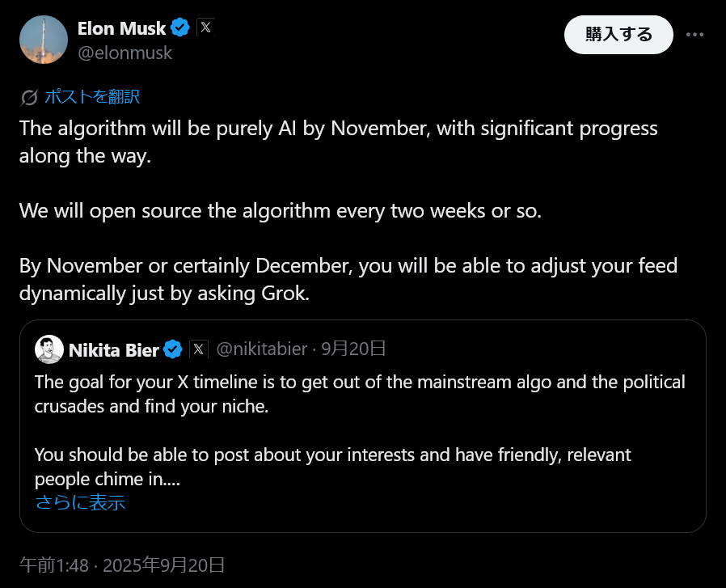Open the @elonmusk handle link
The height and width of the screenshot is (588, 726).
[125, 53]
